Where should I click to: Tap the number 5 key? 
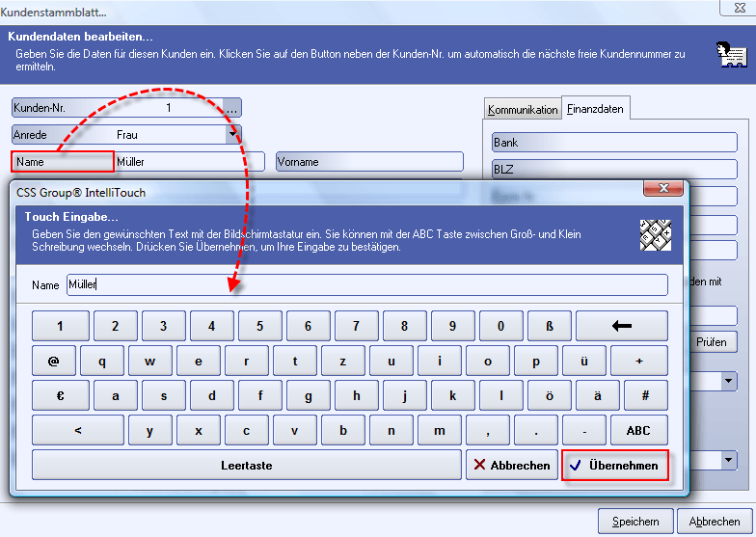(260, 326)
